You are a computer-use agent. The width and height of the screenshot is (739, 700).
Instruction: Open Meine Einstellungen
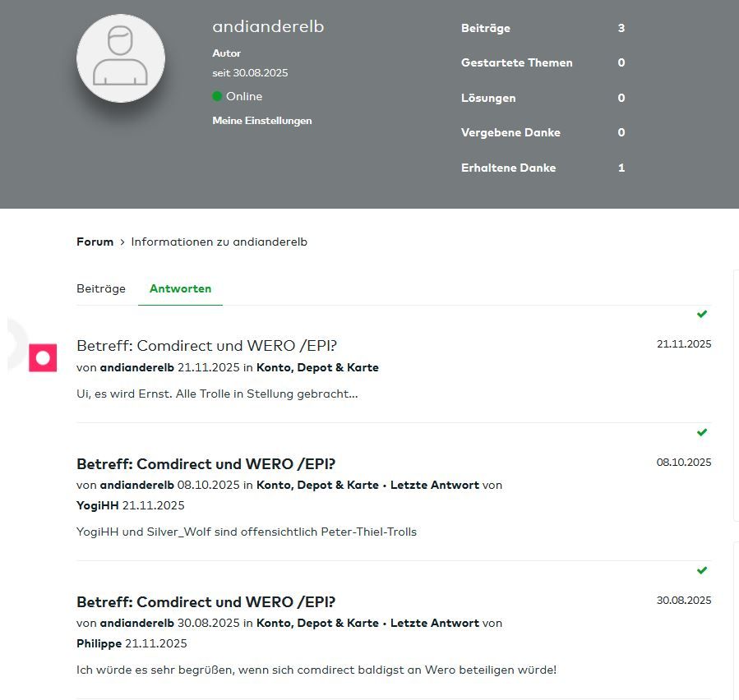click(261, 121)
